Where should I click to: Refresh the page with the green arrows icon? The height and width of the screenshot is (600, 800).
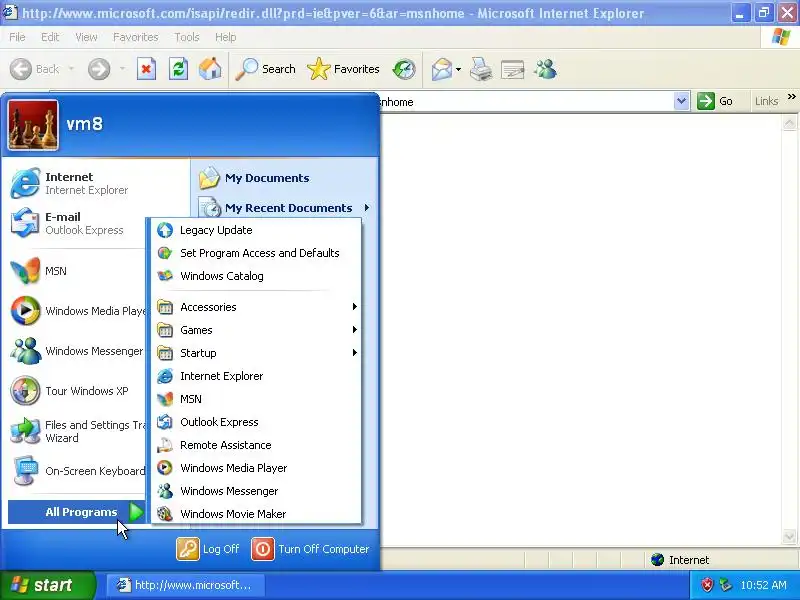tap(179, 69)
